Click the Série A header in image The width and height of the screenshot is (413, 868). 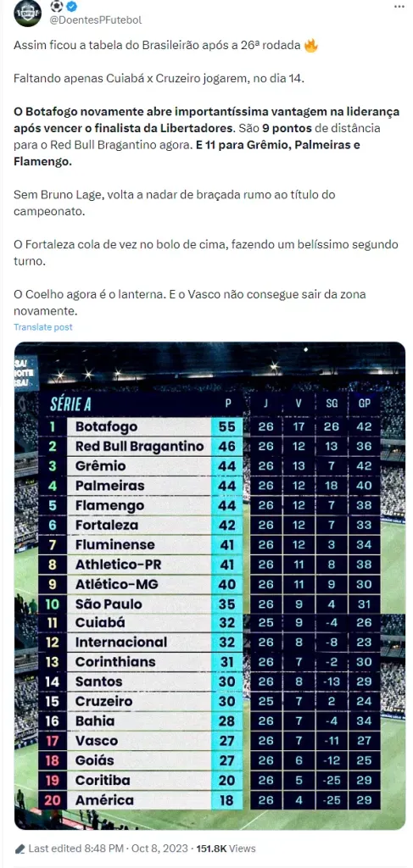tap(70, 404)
